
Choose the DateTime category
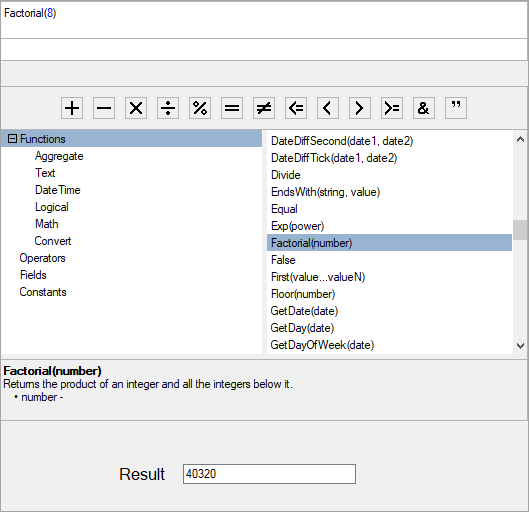pyautogui.click(x=58, y=190)
